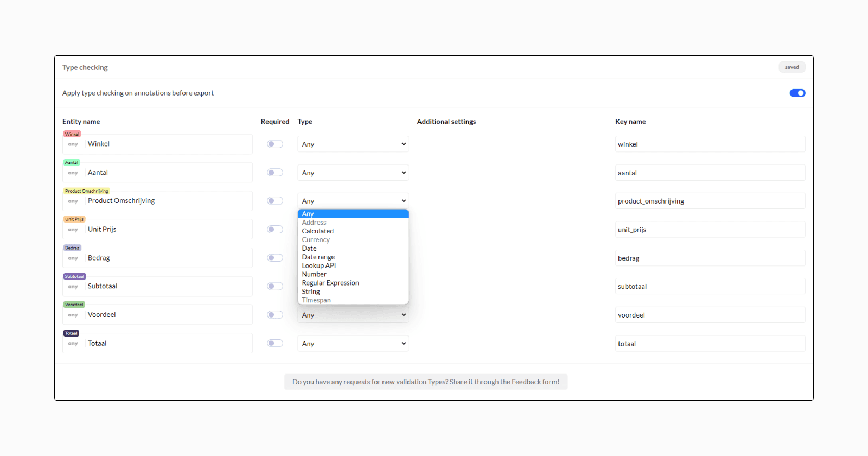Click the yellow Product Omschrijving tag
The height and width of the screenshot is (456, 868).
click(x=87, y=191)
